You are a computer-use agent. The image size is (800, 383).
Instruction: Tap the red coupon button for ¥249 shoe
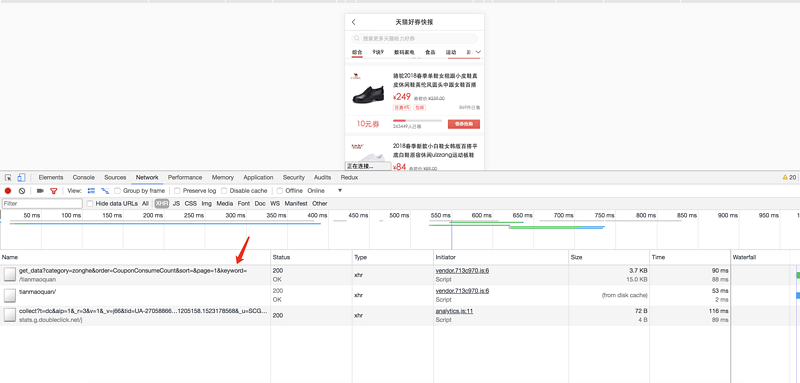464,124
